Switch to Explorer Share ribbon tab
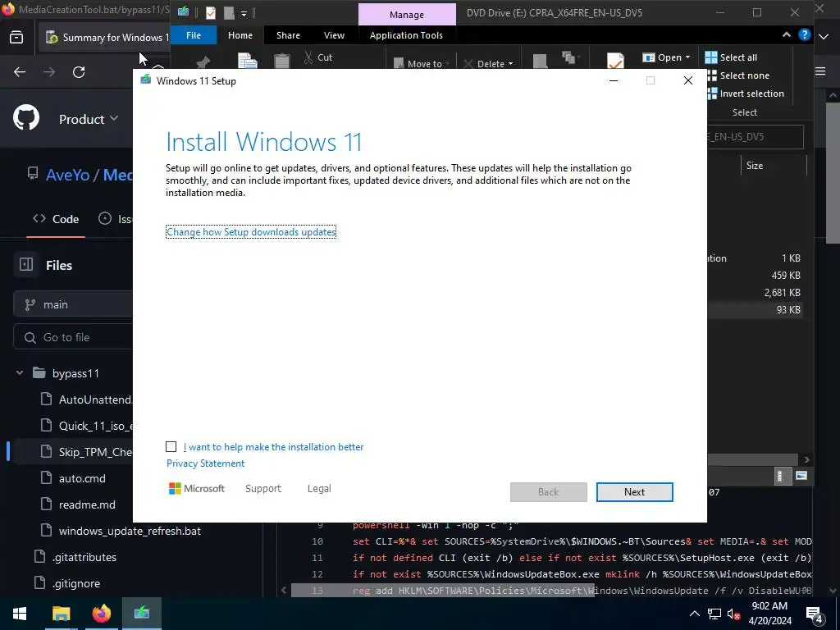 click(288, 35)
